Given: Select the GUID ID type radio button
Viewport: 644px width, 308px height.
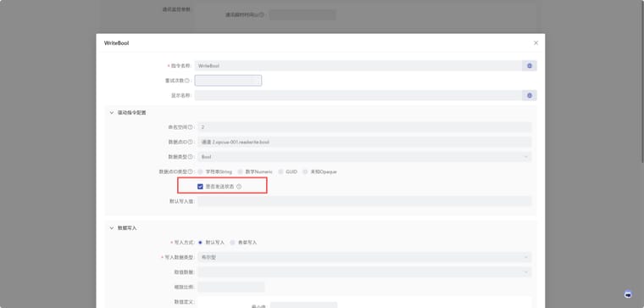Looking at the screenshot, I should click(281, 171).
